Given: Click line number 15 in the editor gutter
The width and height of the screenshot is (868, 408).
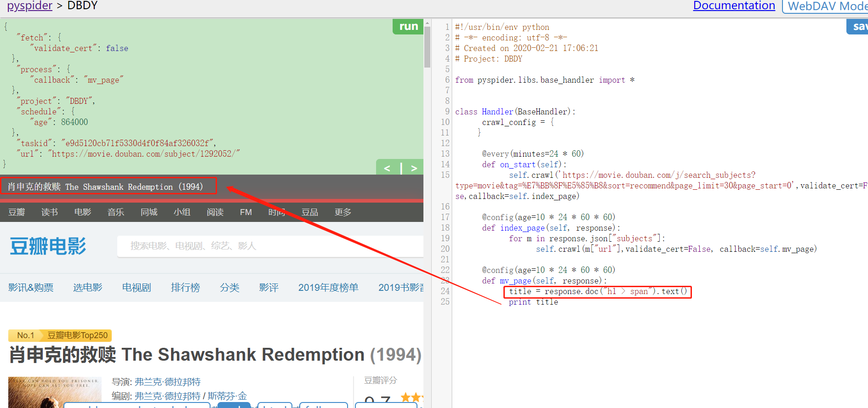Looking at the screenshot, I should [445, 175].
